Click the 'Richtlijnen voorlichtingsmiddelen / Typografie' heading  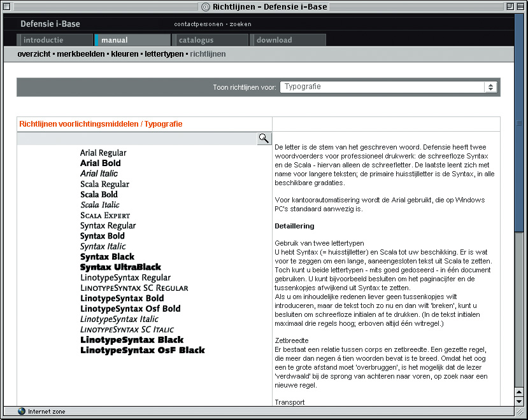tap(101, 124)
